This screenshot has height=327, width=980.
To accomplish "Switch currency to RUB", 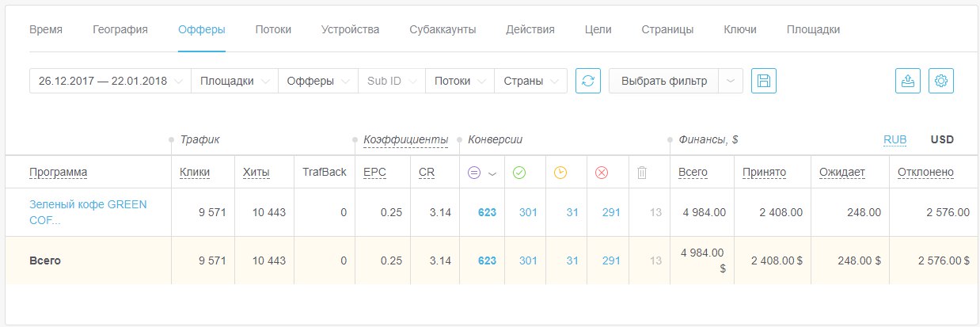I will point(895,139).
